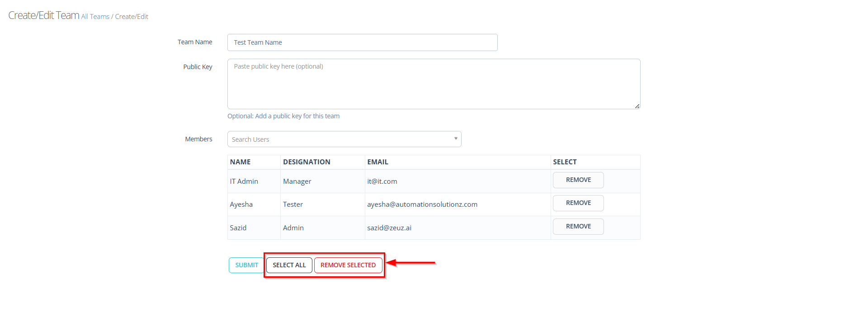Click the EMAIL column header
Image resolution: width=868 pixels, height=321 pixels.
click(377, 162)
